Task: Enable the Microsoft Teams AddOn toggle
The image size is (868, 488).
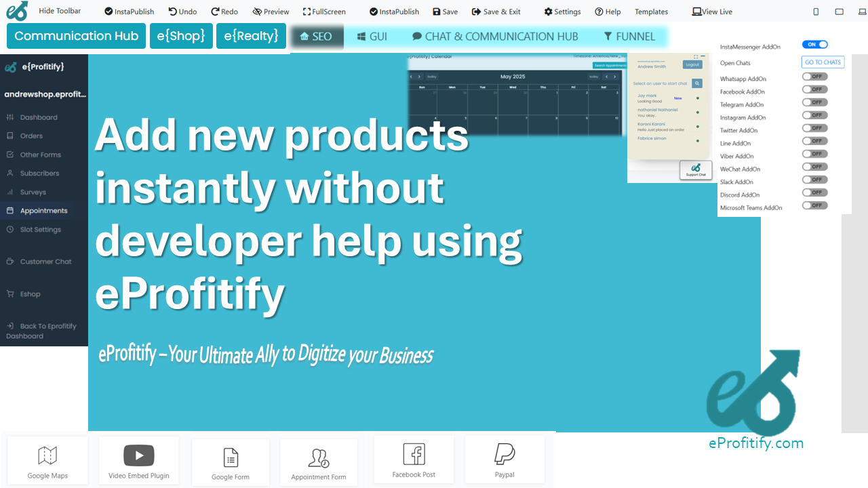Action: [x=814, y=205]
